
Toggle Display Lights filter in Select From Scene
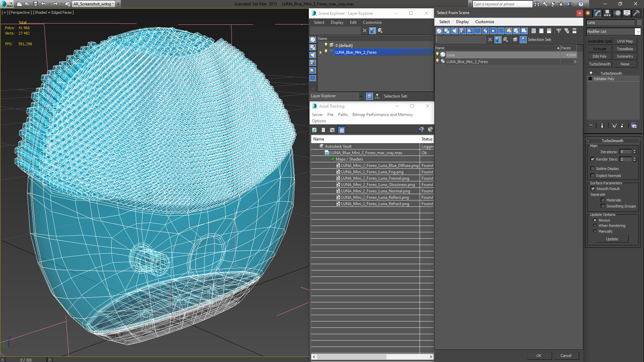(454, 31)
